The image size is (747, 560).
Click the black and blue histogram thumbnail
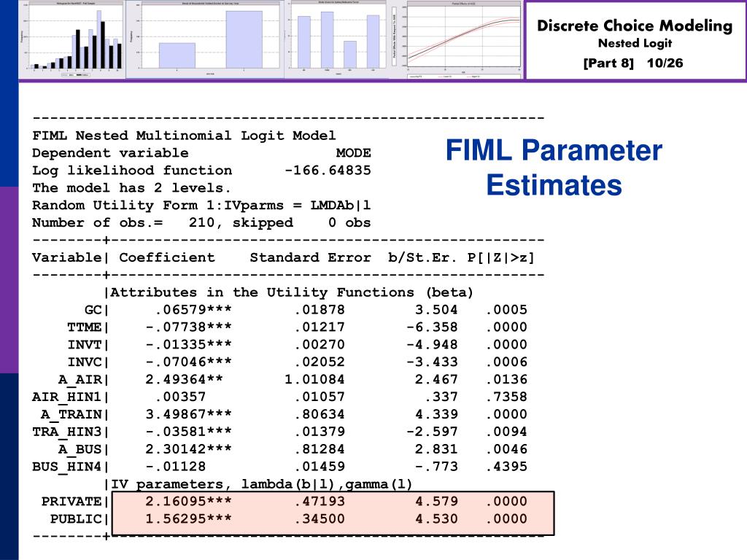72,39
